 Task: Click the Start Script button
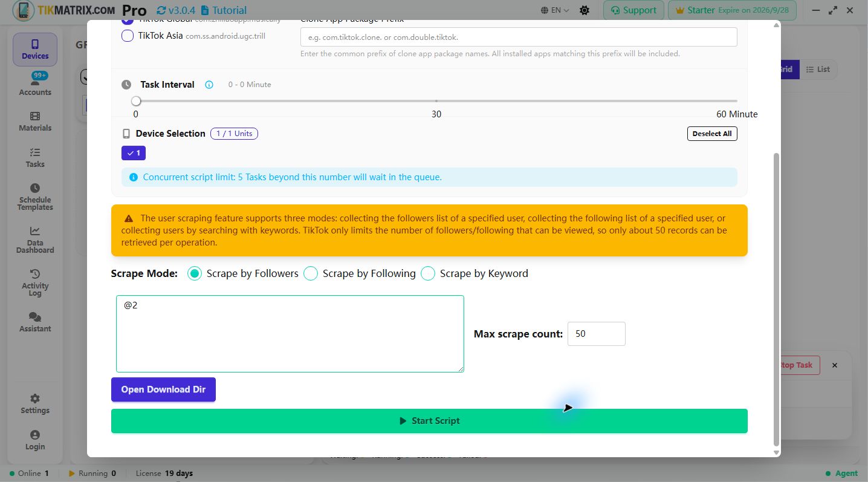(429, 421)
